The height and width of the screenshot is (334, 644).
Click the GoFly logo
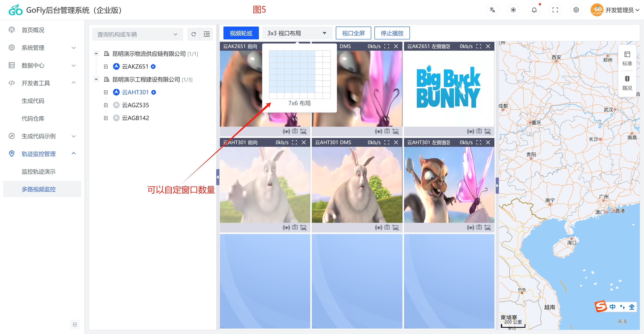[16, 10]
